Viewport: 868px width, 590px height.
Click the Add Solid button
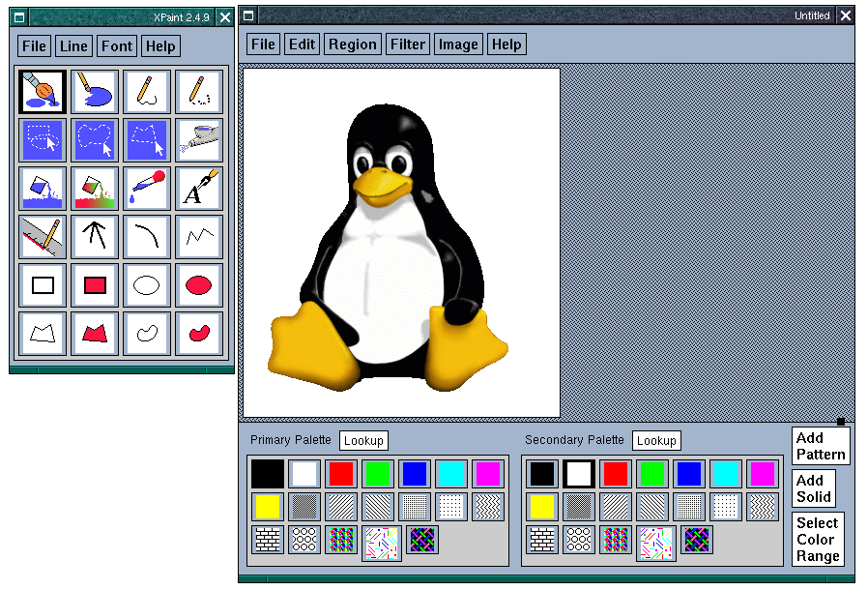(814, 488)
